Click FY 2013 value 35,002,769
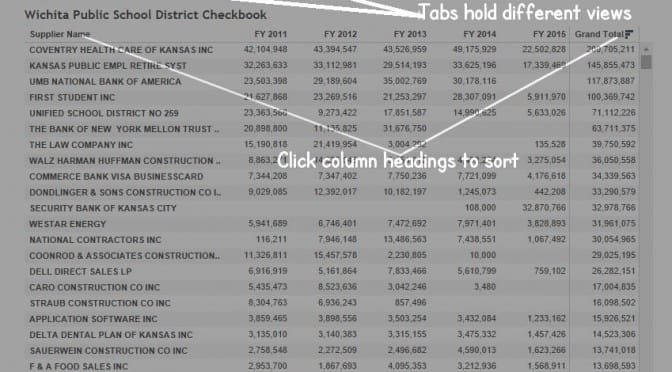Viewport: 672px width, 372px height. pos(405,81)
